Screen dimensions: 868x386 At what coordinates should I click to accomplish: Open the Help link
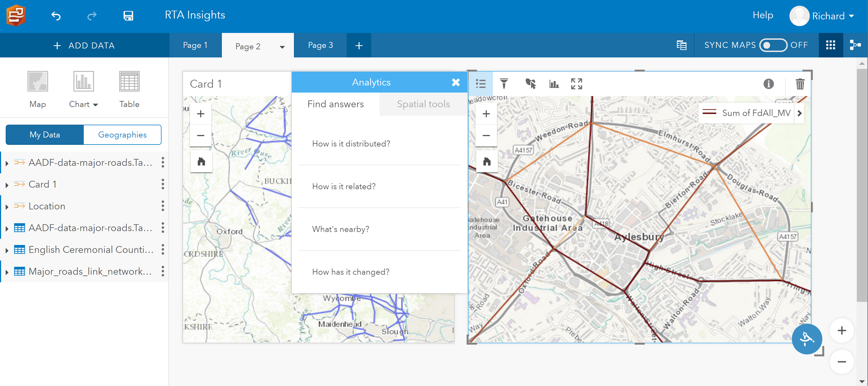(762, 15)
